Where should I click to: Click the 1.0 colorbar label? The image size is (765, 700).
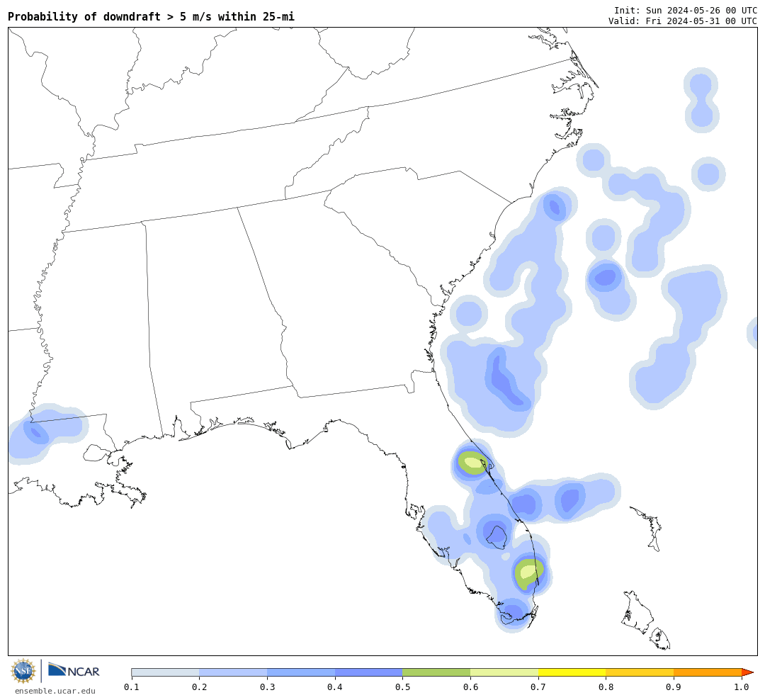coord(742,687)
